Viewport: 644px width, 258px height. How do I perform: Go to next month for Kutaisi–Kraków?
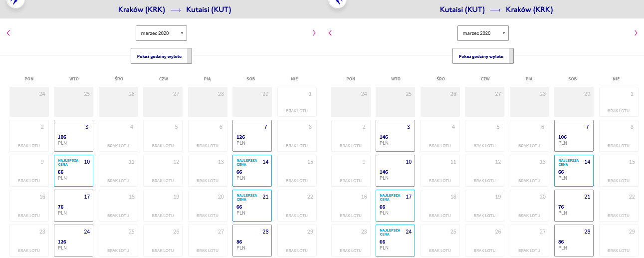coord(636,33)
